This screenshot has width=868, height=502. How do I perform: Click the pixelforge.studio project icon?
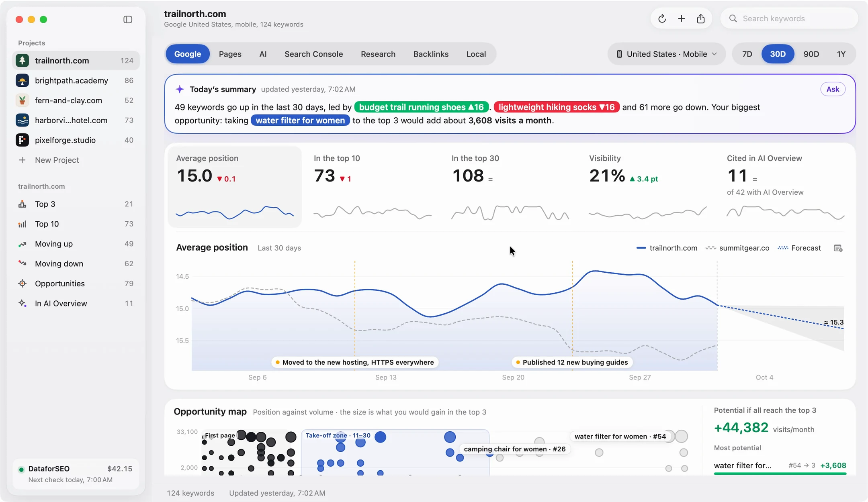coord(22,140)
